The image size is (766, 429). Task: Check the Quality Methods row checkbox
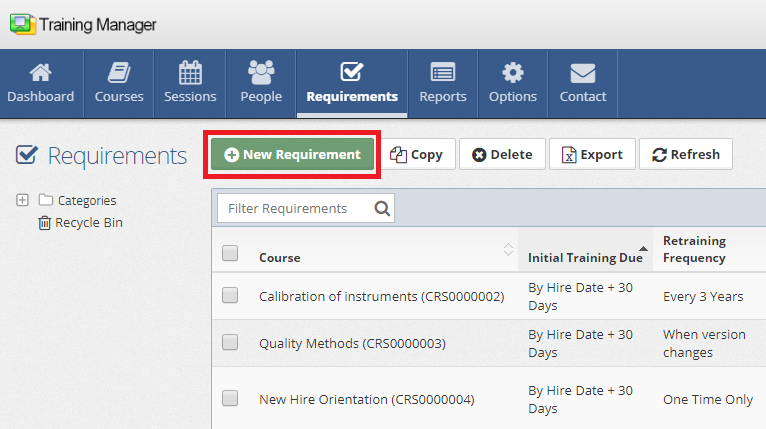pos(230,342)
